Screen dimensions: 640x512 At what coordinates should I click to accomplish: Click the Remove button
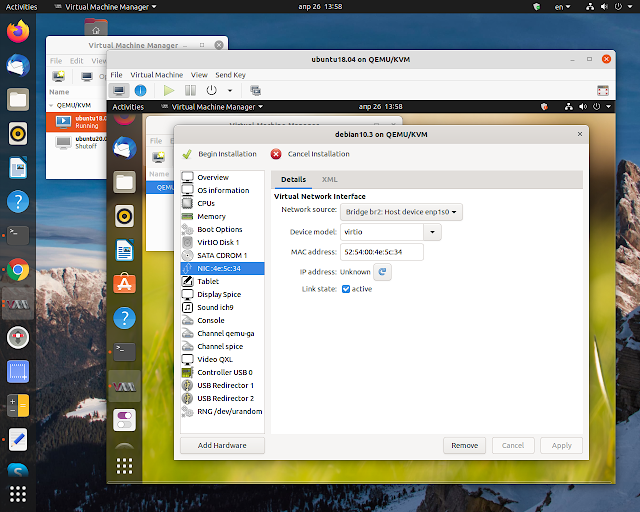(464, 445)
